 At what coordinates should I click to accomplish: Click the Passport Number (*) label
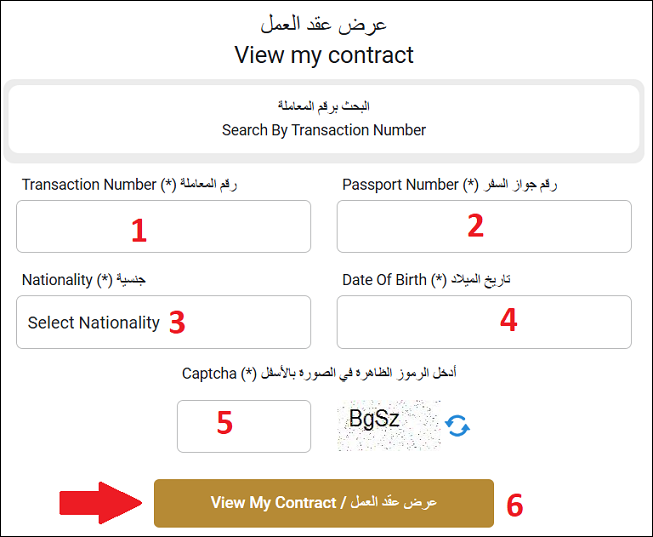(450, 184)
